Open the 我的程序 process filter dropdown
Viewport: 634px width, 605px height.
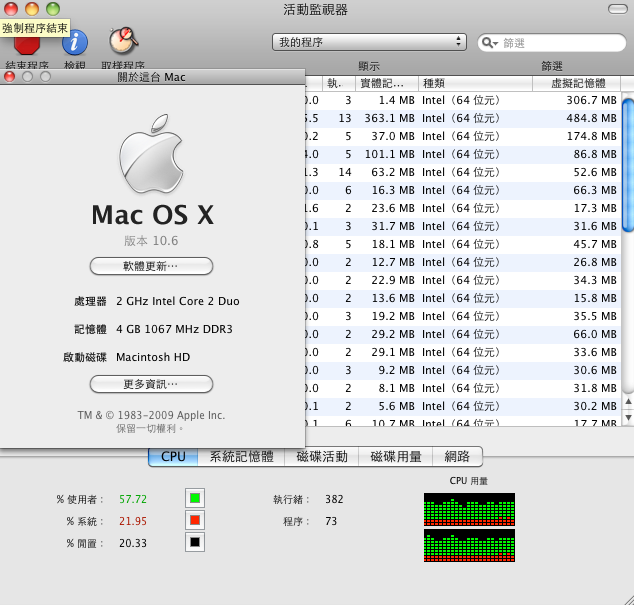point(369,42)
